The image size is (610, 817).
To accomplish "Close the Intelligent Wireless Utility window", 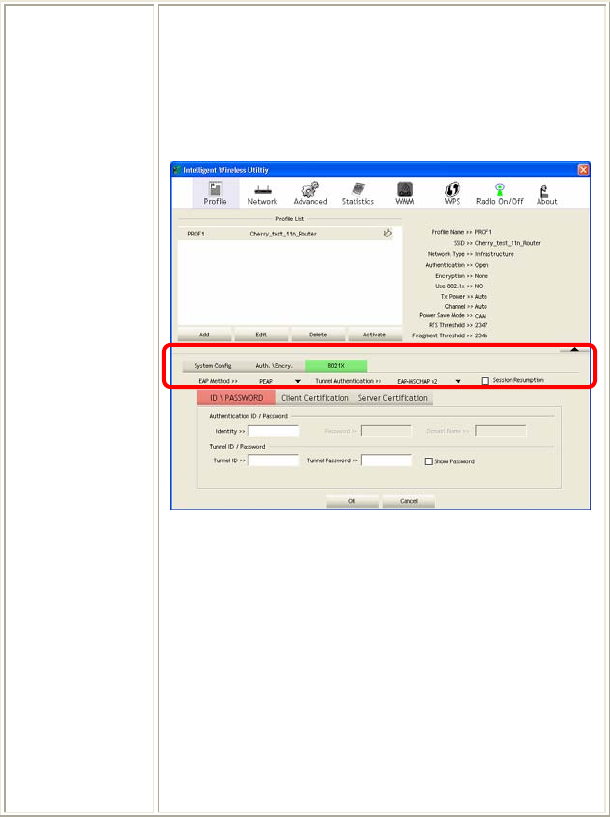I will coord(583,170).
